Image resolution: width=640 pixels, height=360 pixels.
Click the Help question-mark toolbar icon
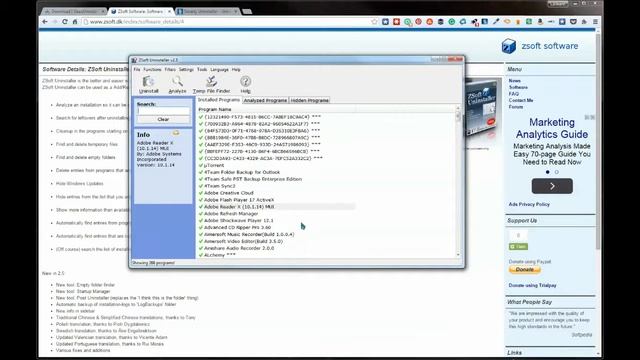245,85
